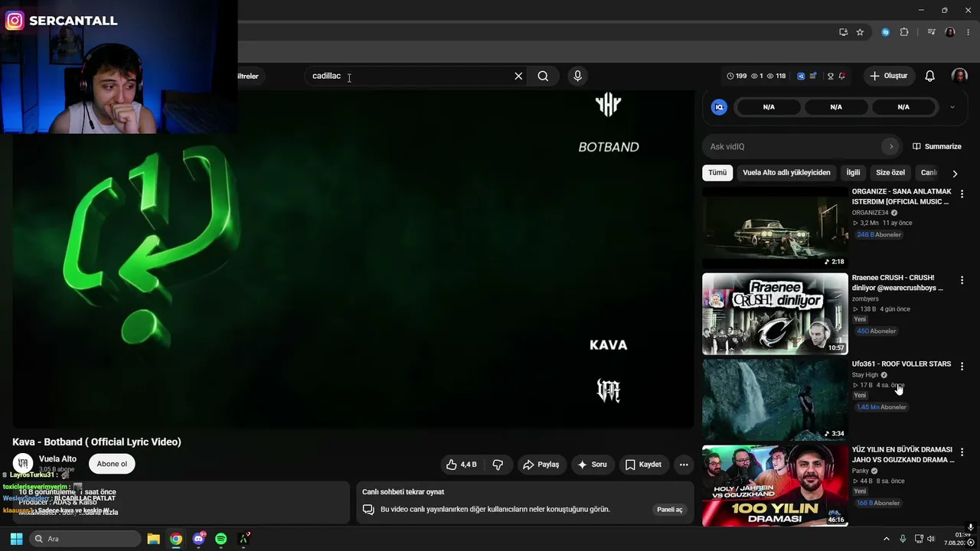Screen dimensions: 980x551
Task: Open vidIQ alerts bell with red dot
Action: click(x=841, y=76)
